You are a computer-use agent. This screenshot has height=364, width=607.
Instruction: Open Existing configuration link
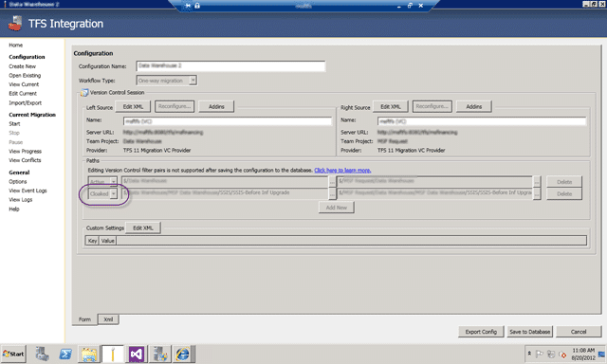click(25, 76)
